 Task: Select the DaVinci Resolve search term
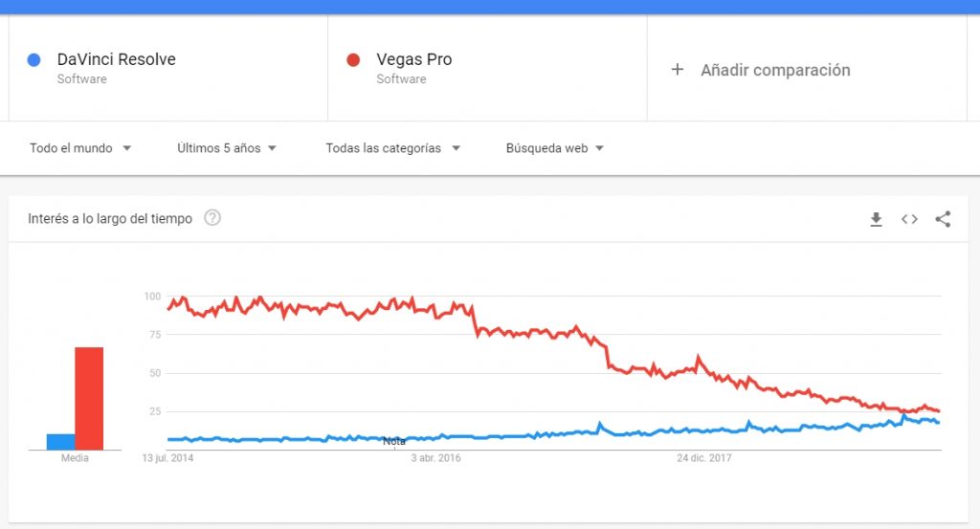pos(116,59)
